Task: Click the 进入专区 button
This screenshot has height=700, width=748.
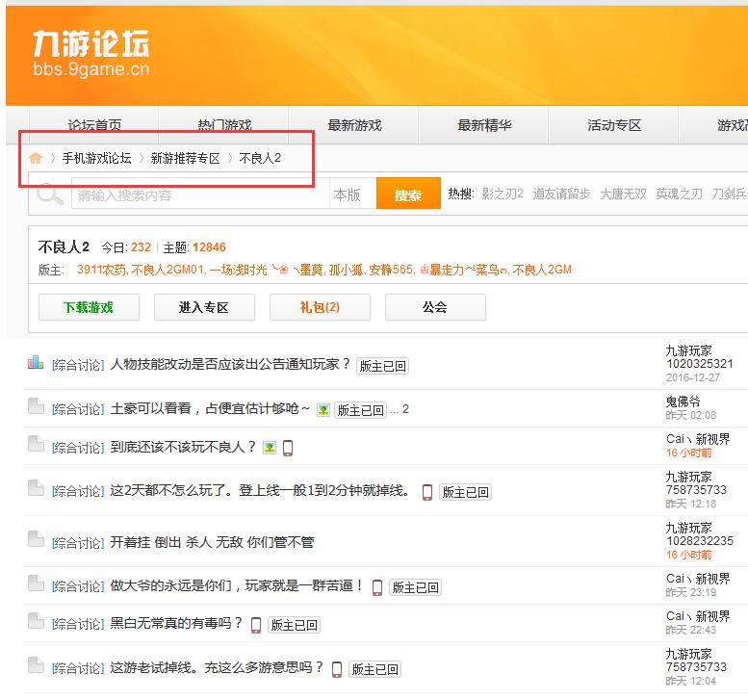Action: coord(204,307)
